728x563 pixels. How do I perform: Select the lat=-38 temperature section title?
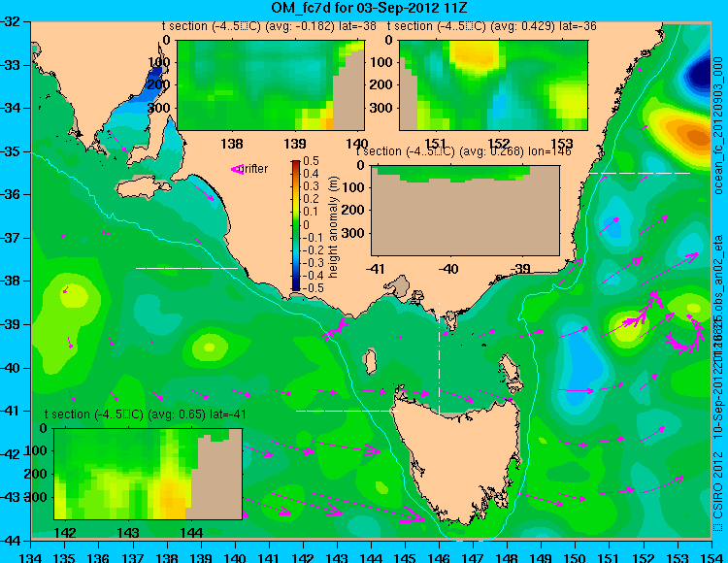[269, 26]
